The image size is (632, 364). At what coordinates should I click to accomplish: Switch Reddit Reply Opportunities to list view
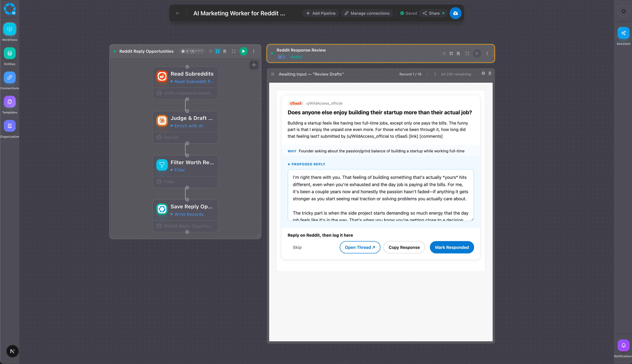pos(210,51)
